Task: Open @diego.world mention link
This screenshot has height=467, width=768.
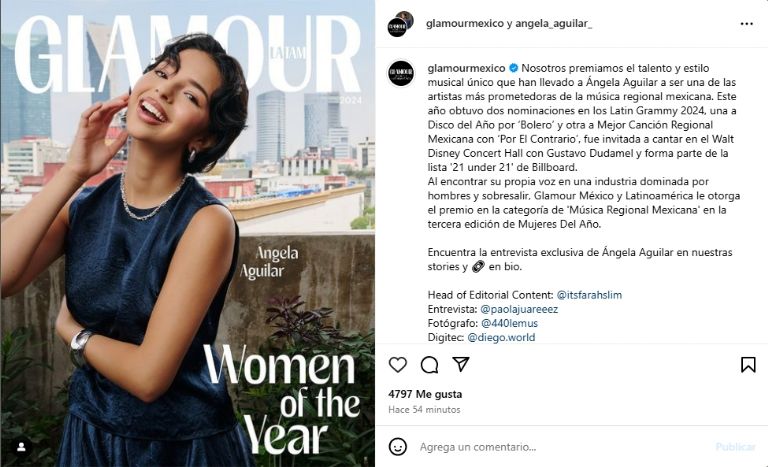Action: [x=501, y=337]
